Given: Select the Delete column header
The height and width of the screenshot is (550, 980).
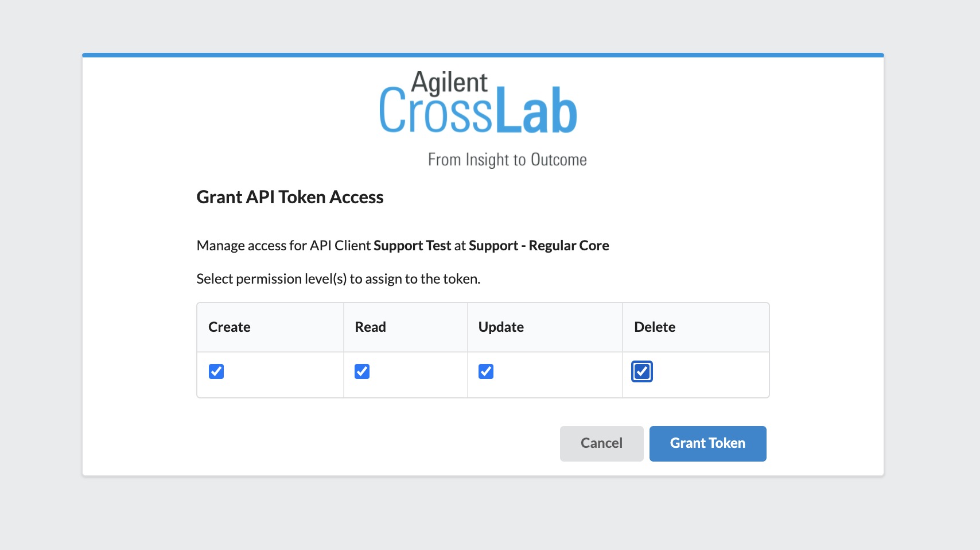Looking at the screenshot, I should point(655,327).
